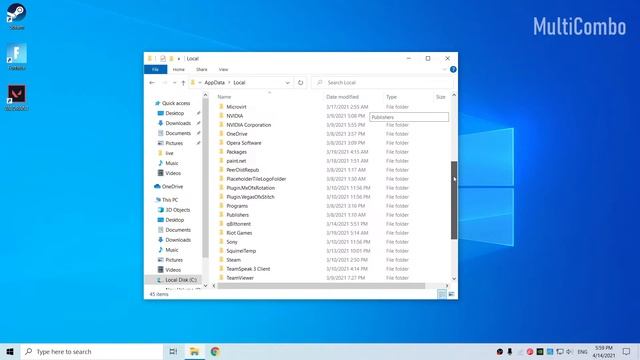Open the Fortnite desktop shortcut
This screenshot has height=360, width=640.
(17, 56)
